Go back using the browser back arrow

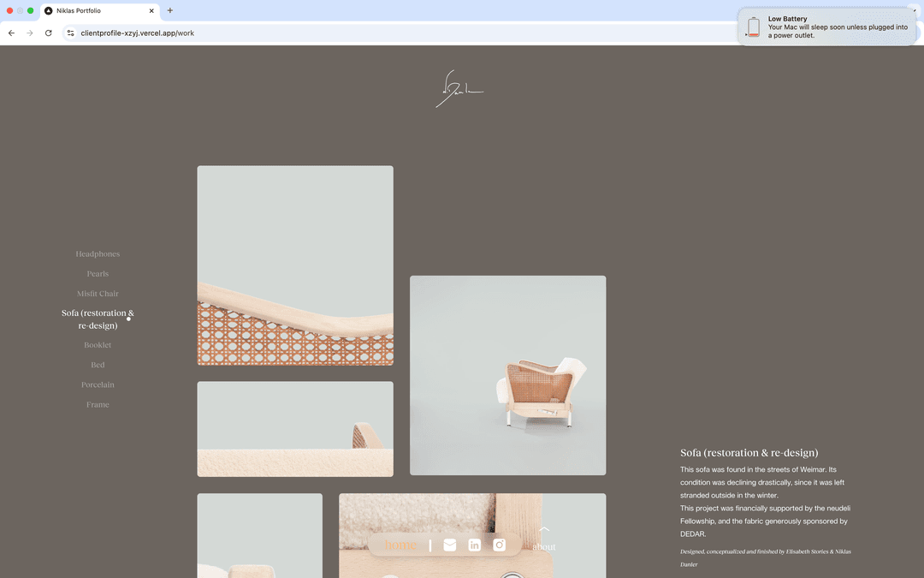(x=10, y=33)
